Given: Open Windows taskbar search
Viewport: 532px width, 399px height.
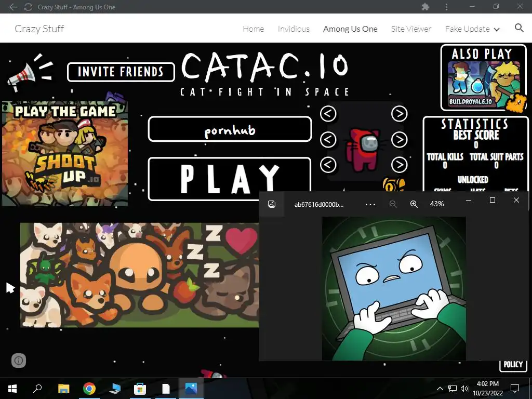Looking at the screenshot, I should [37, 388].
